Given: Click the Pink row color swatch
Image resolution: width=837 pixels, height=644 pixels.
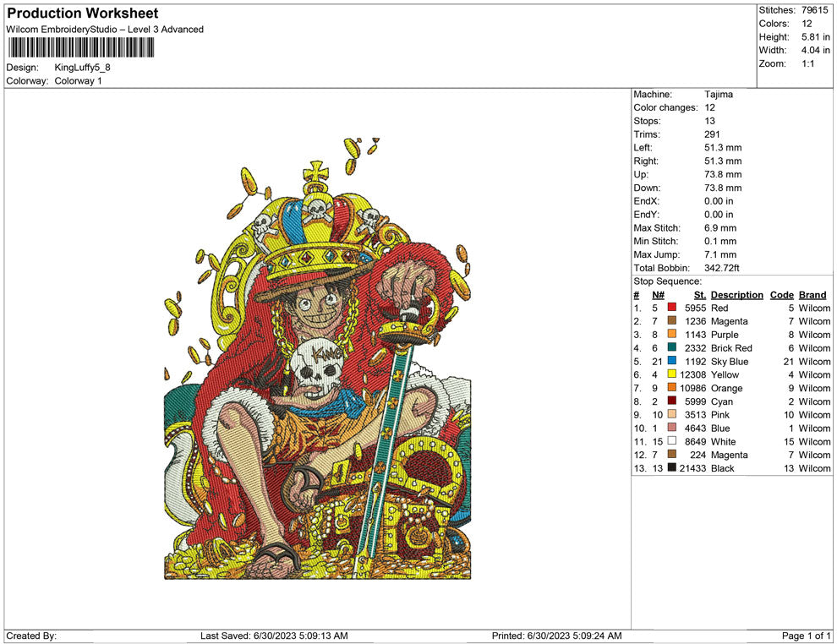Looking at the screenshot, I should coord(672,414).
